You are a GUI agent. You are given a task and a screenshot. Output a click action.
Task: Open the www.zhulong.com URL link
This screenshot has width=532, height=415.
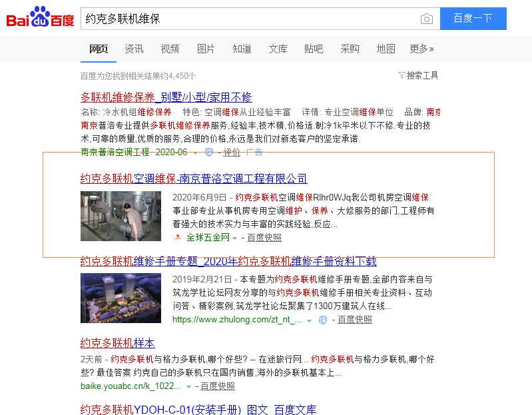point(237,320)
